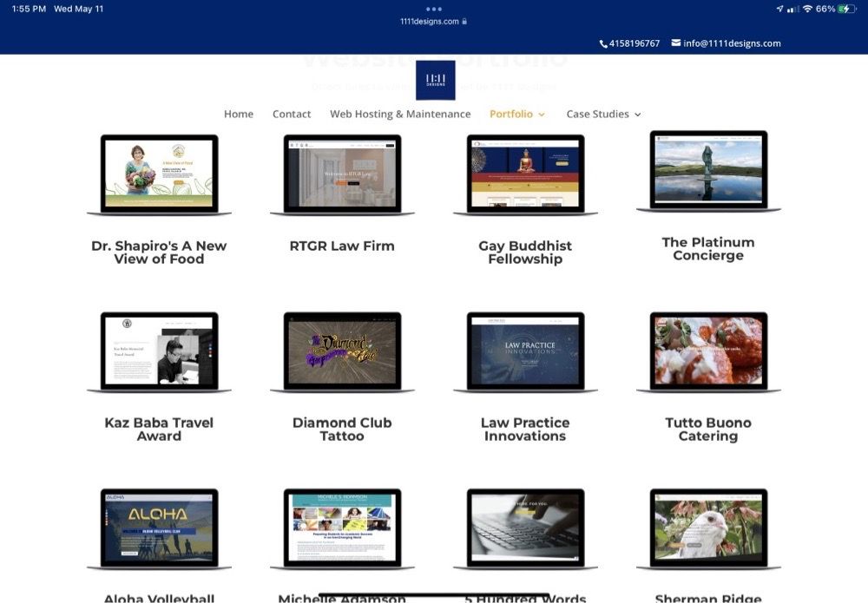
Task: Open Dr. Shapiro's A New View of Food title
Action: [159, 252]
